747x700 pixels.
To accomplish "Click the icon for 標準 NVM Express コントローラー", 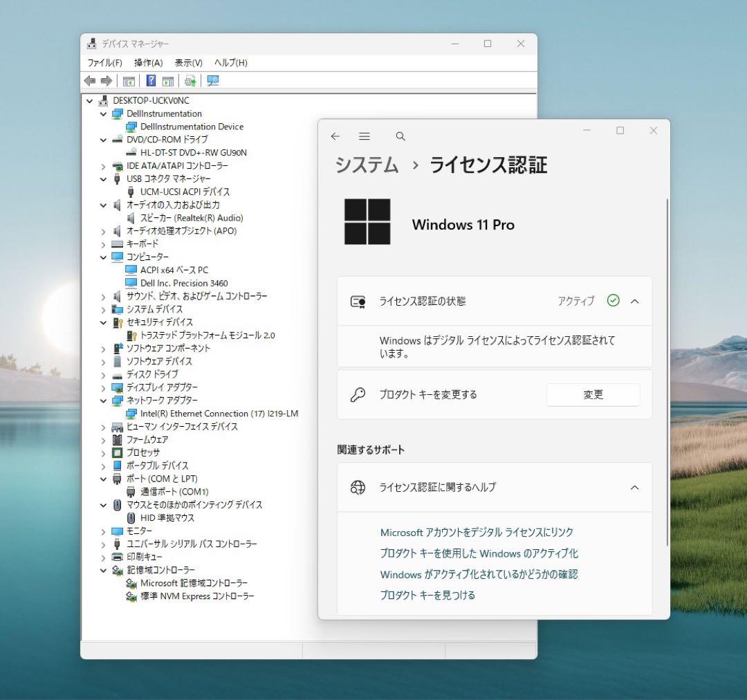I will pos(131,596).
